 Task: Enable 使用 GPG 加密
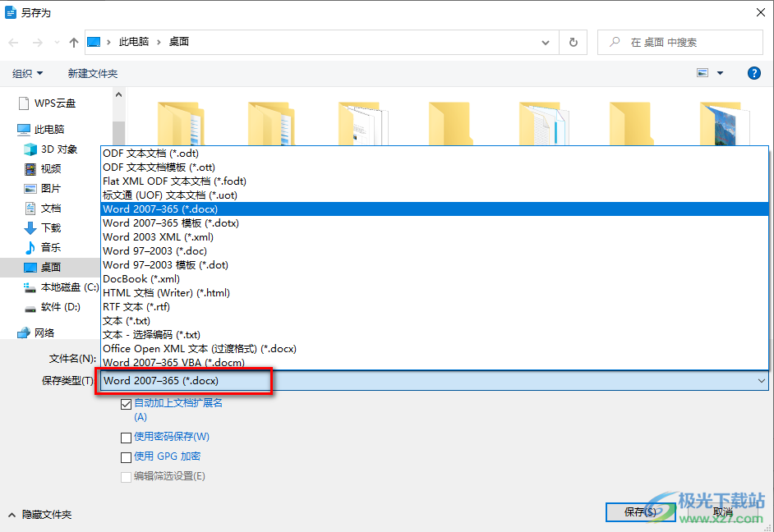(127, 456)
